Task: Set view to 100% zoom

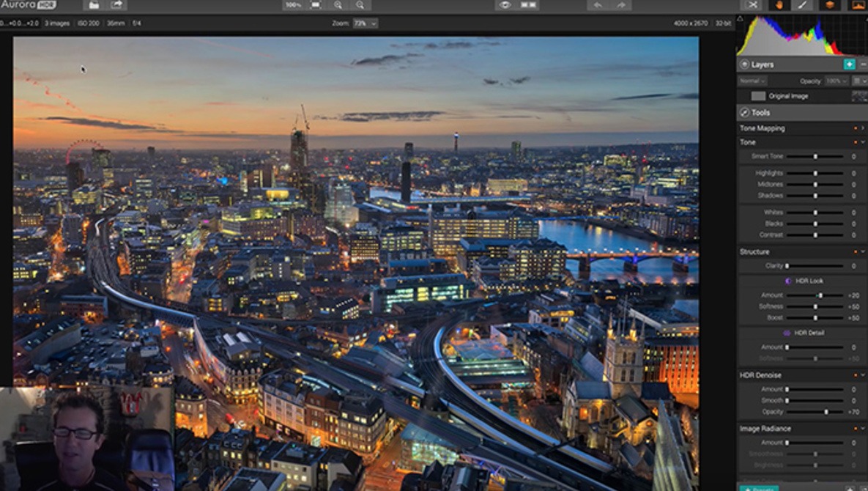Action: 293,5
